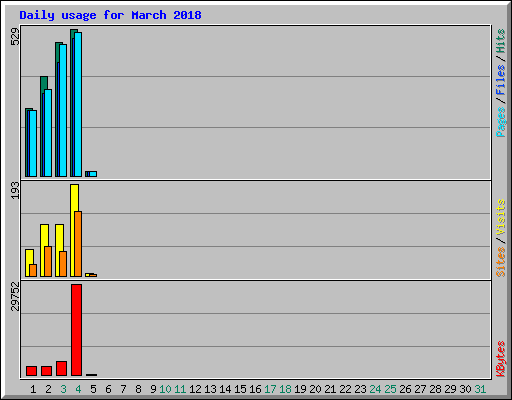Screen dimensions: 512x400
Task: Click the Sites legend label
Action: point(500,262)
